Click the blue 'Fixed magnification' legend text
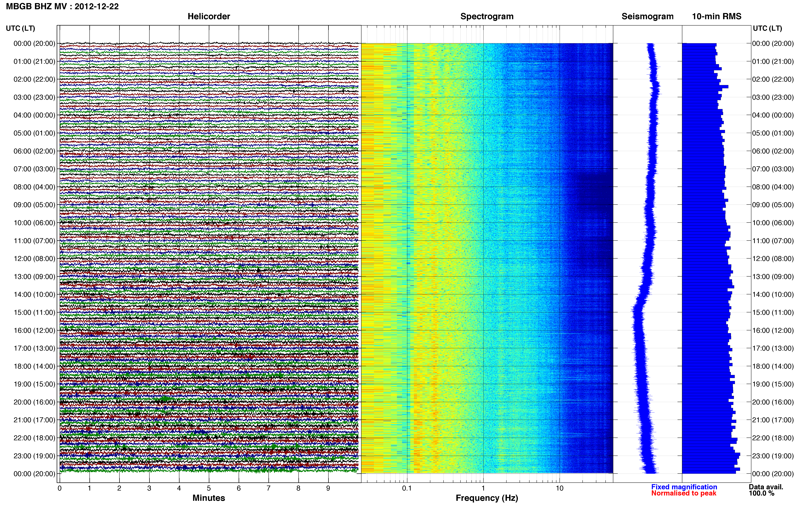The image size is (812, 508). tap(684, 487)
